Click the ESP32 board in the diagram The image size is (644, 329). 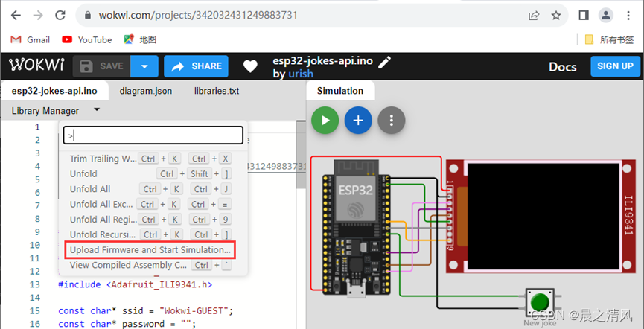tap(356, 228)
